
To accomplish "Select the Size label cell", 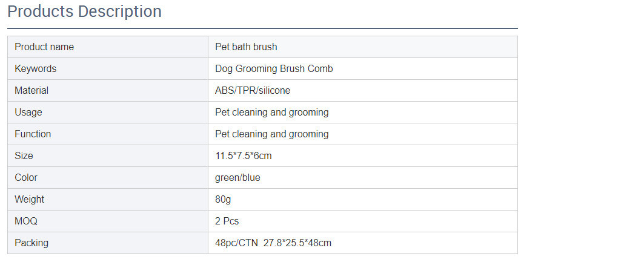I will pos(24,156).
